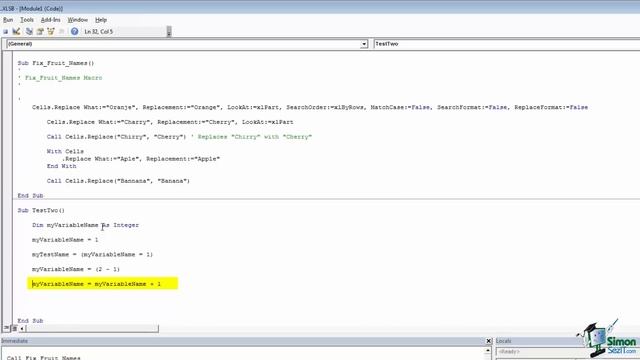
Task: Open the Tools menu
Action: (x=27, y=20)
